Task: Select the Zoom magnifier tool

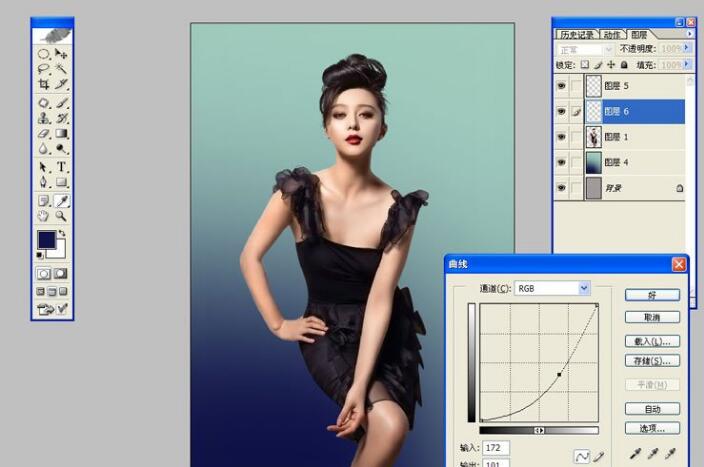Action: (61, 216)
